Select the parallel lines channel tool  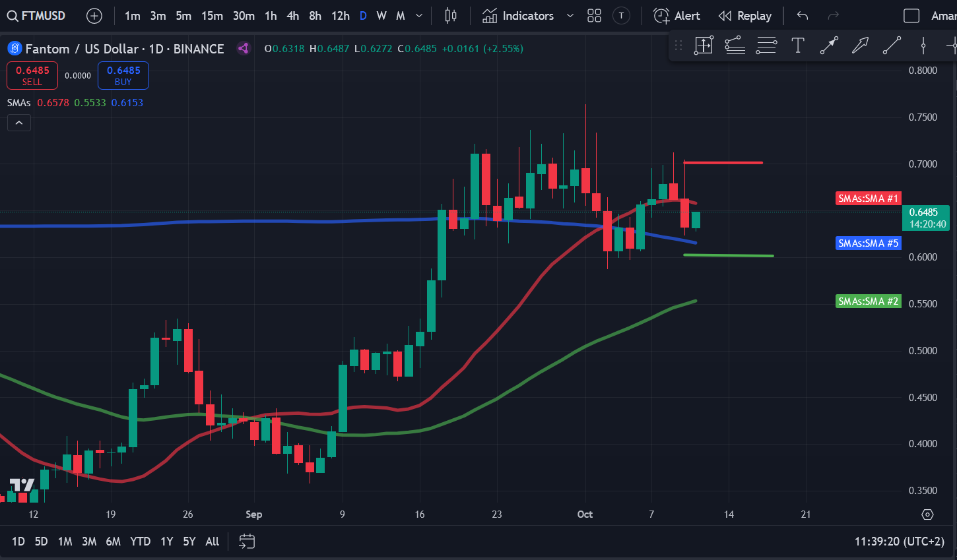tap(766, 46)
